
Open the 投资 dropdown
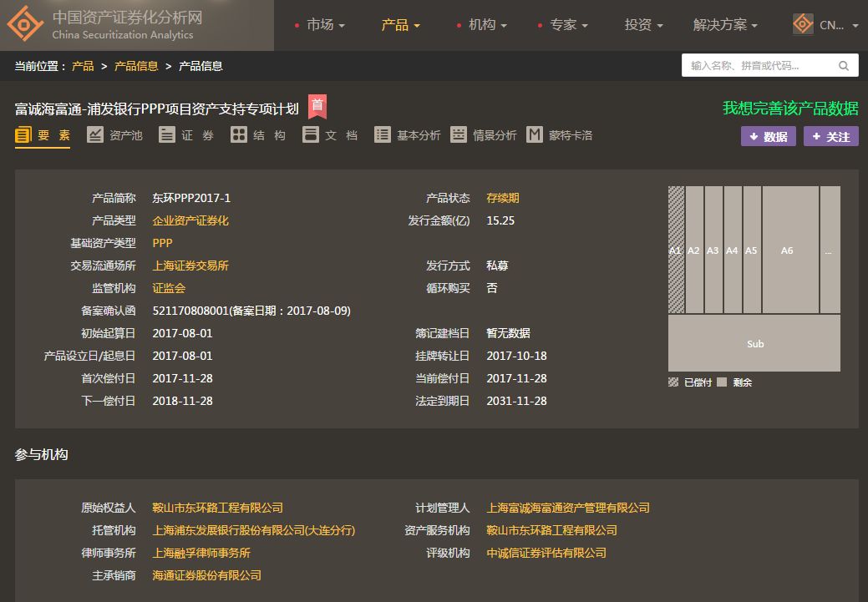coord(643,25)
